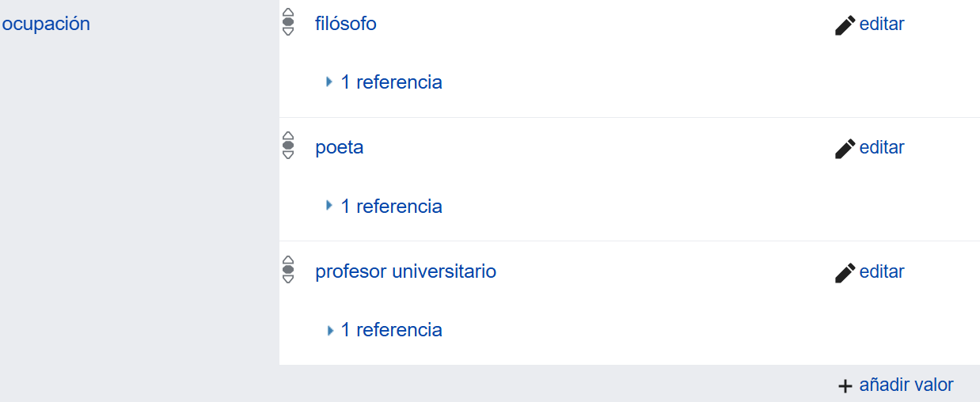Click the pencil icon beside poeta

pyautogui.click(x=845, y=149)
